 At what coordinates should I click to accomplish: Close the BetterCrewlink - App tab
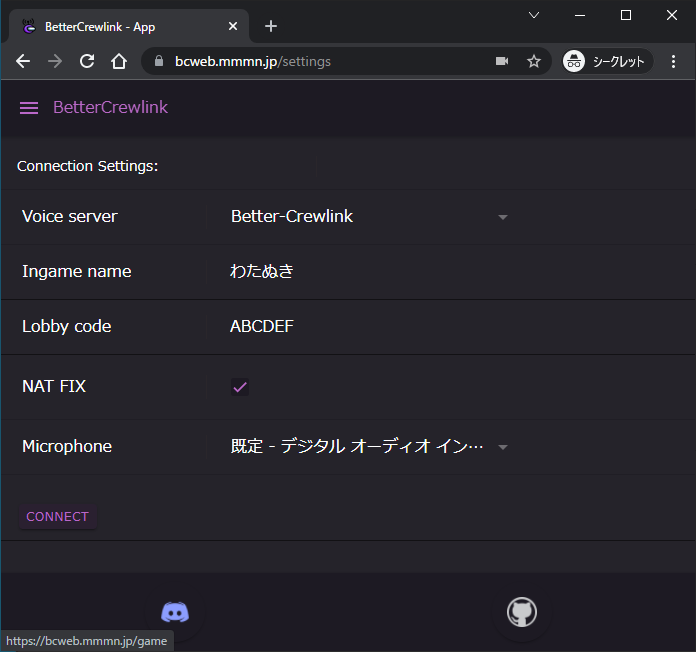pyautogui.click(x=233, y=27)
